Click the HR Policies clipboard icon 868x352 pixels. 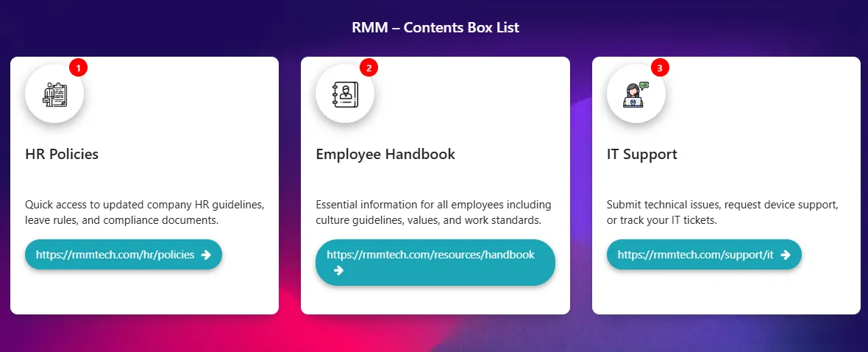click(x=55, y=94)
